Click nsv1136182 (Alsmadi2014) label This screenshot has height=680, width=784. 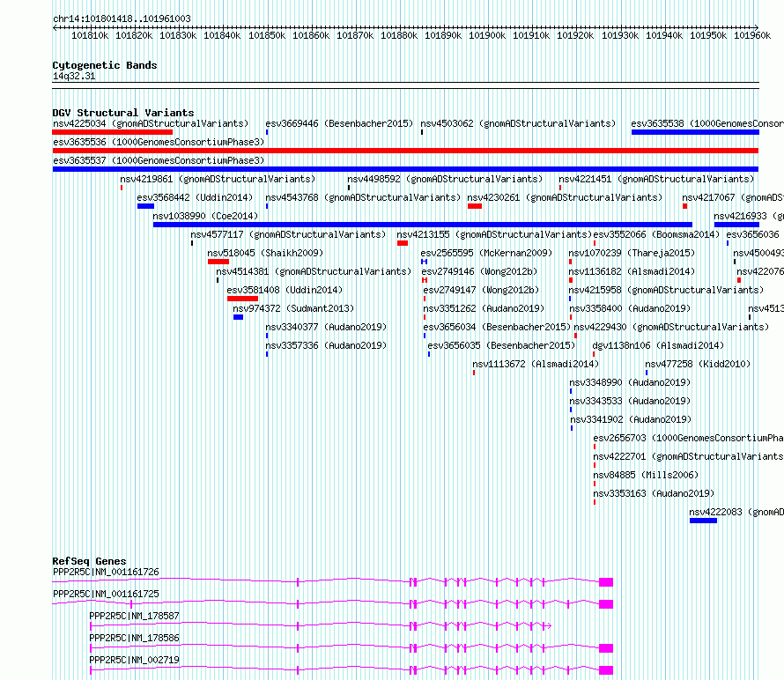632,271
